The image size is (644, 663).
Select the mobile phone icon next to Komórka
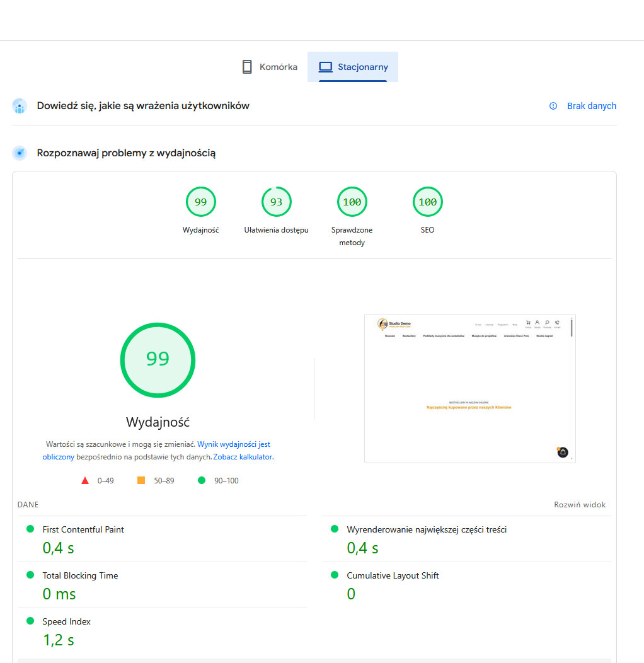[246, 66]
